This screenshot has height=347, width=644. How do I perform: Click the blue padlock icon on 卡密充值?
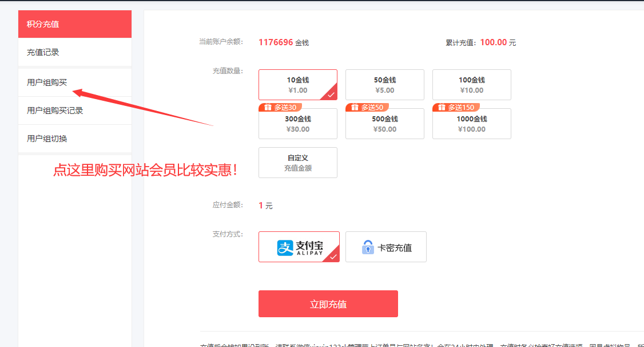368,247
